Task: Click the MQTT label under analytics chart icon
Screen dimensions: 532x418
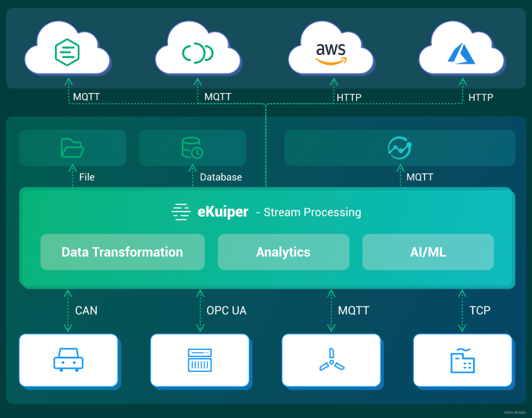Action: click(x=420, y=177)
